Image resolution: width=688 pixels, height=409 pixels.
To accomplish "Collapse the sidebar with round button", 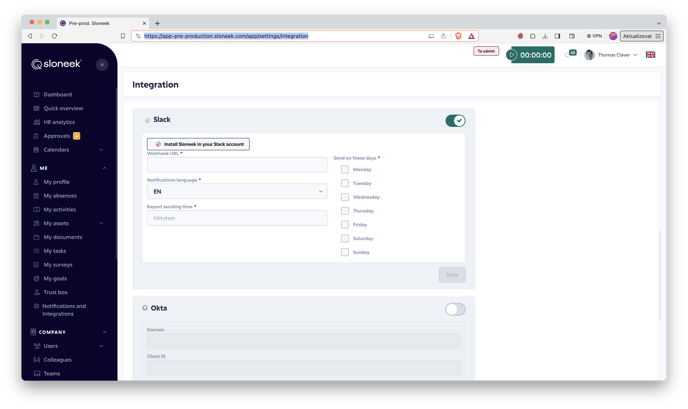I will (x=102, y=65).
